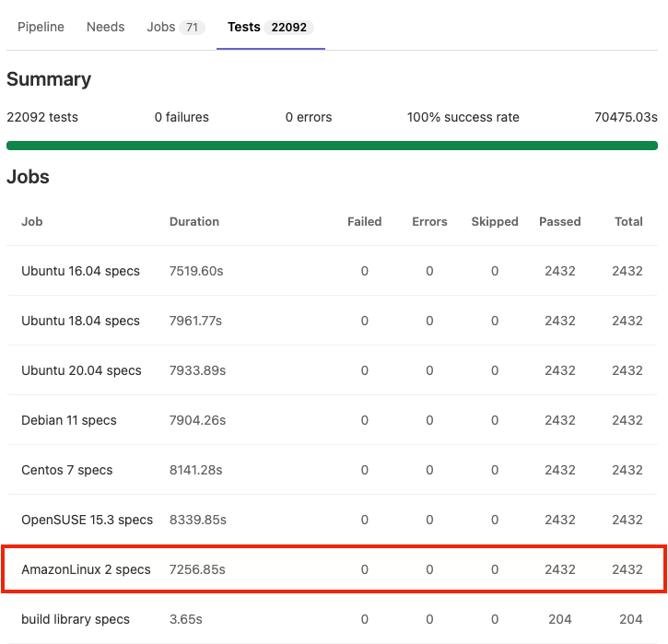
Task: Switch to the Pipeline tab
Action: click(x=41, y=27)
